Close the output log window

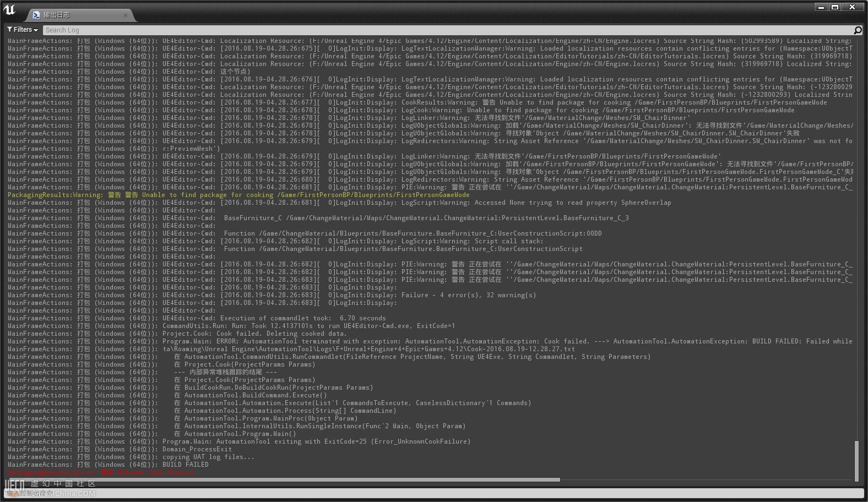(x=852, y=7)
